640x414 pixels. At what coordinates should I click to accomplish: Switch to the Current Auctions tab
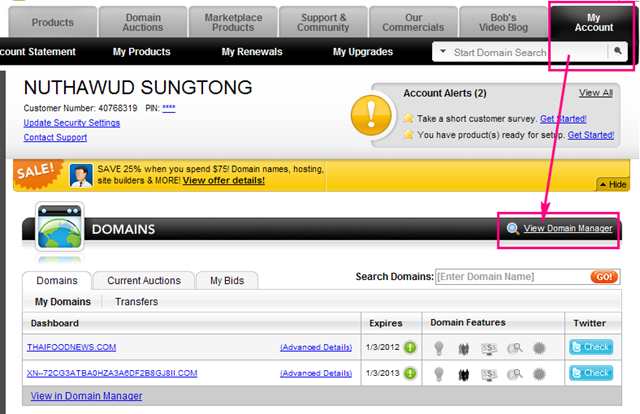144,280
